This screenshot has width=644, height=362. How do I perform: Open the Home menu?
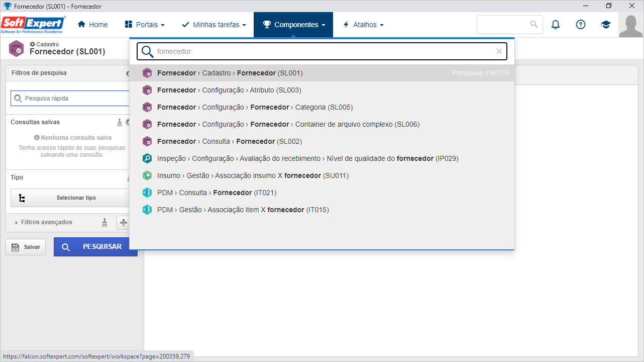(x=92, y=25)
